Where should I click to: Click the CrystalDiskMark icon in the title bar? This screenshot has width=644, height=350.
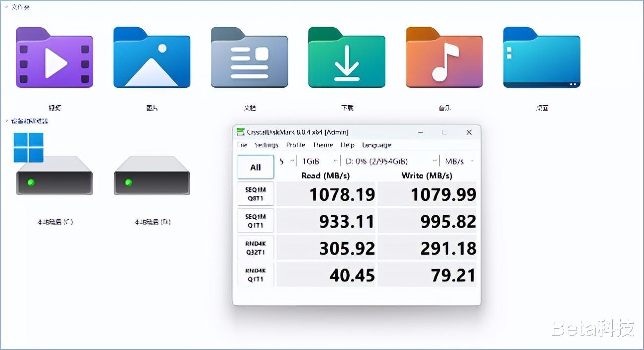[241, 132]
